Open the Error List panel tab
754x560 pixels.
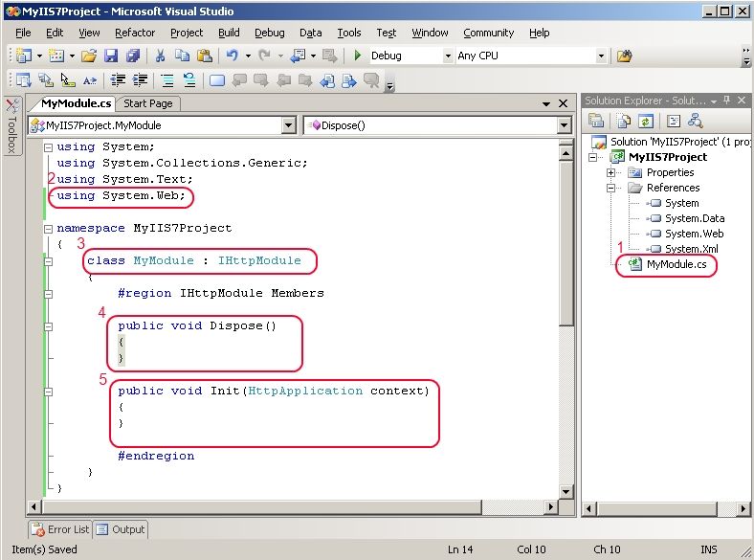pyautogui.click(x=60, y=529)
